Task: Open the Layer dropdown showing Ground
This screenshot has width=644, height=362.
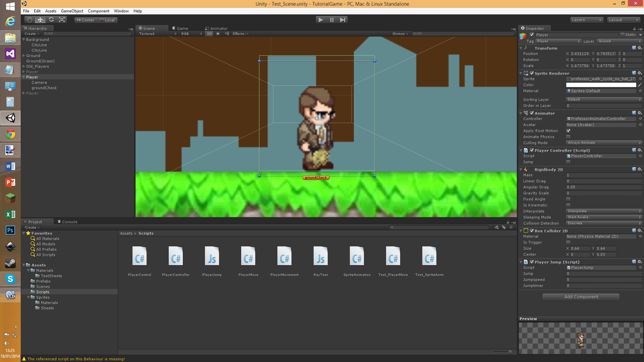Action: tap(619, 41)
